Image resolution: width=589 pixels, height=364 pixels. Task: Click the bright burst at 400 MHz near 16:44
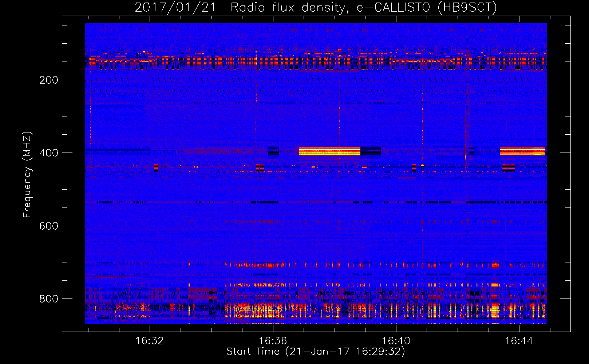(522, 151)
